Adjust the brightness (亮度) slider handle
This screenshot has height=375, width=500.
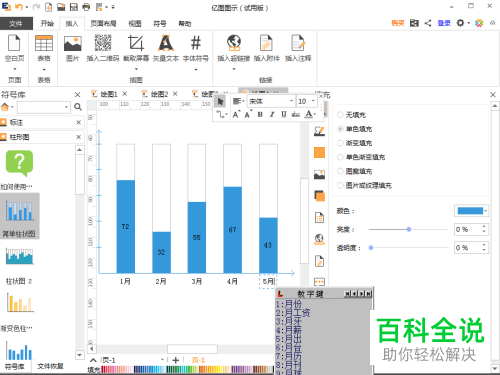click(x=409, y=229)
